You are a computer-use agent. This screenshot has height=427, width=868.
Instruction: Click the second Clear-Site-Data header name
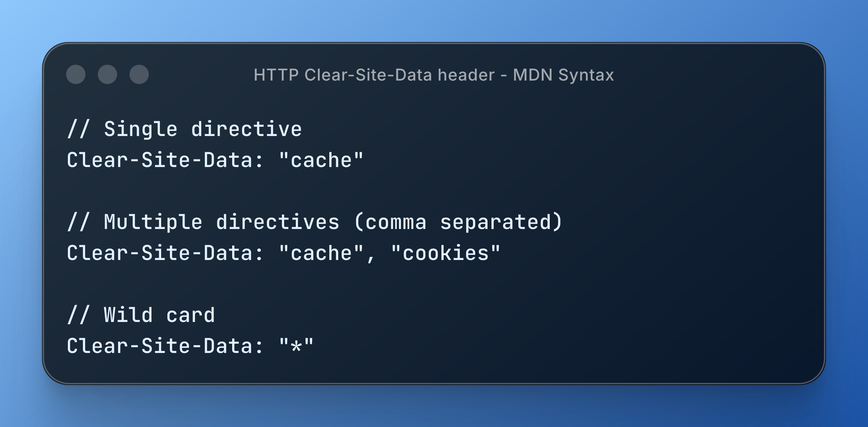coord(165,253)
